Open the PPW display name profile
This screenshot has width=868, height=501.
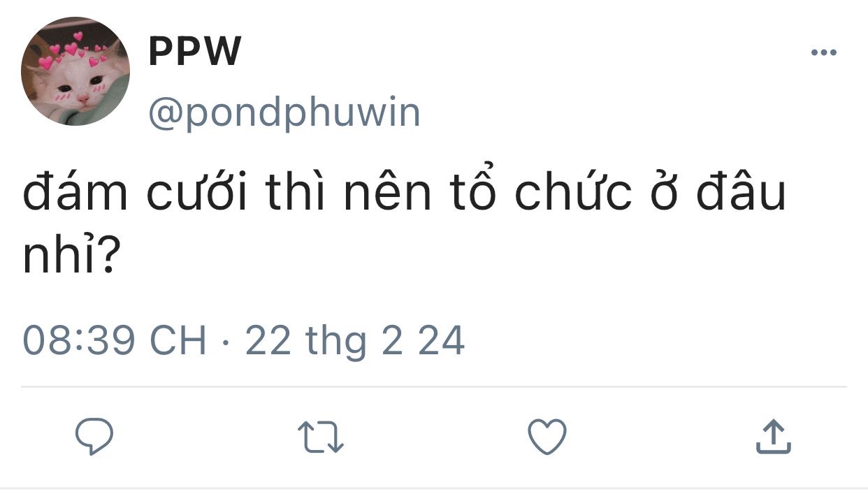[x=195, y=52]
